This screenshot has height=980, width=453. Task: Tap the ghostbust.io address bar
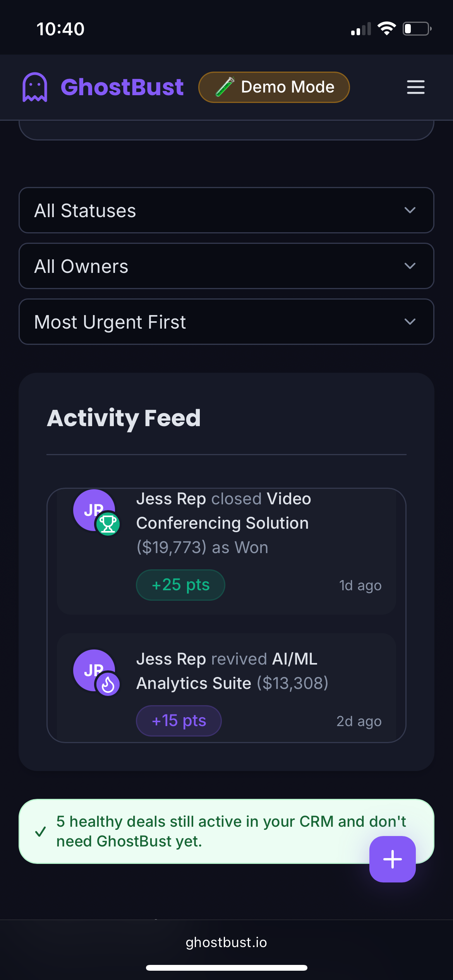(226, 942)
